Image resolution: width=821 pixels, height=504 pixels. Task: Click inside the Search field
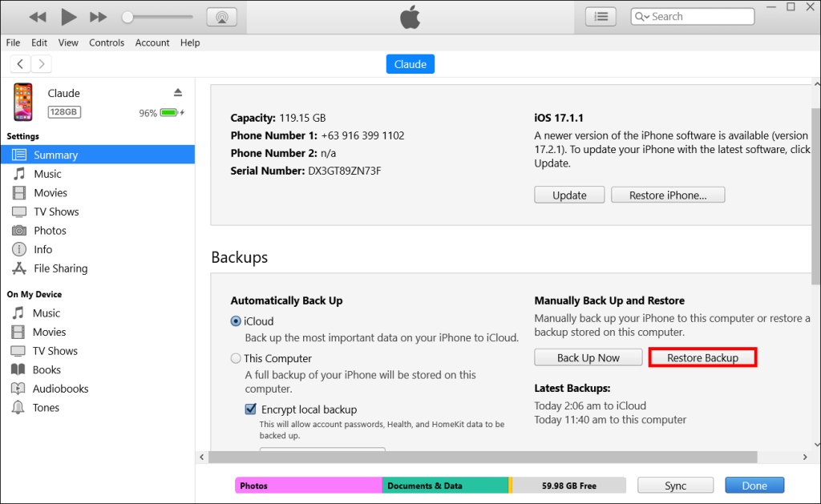(x=698, y=16)
